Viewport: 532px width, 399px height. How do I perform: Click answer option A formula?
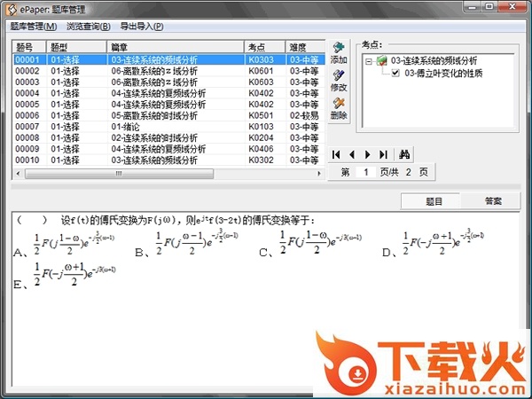[74, 243]
